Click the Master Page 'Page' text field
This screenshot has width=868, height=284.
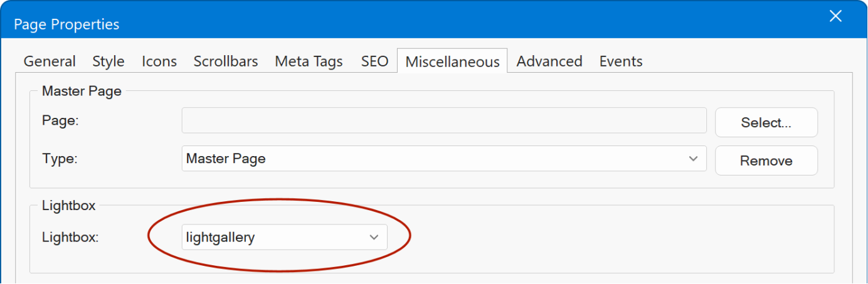444,121
